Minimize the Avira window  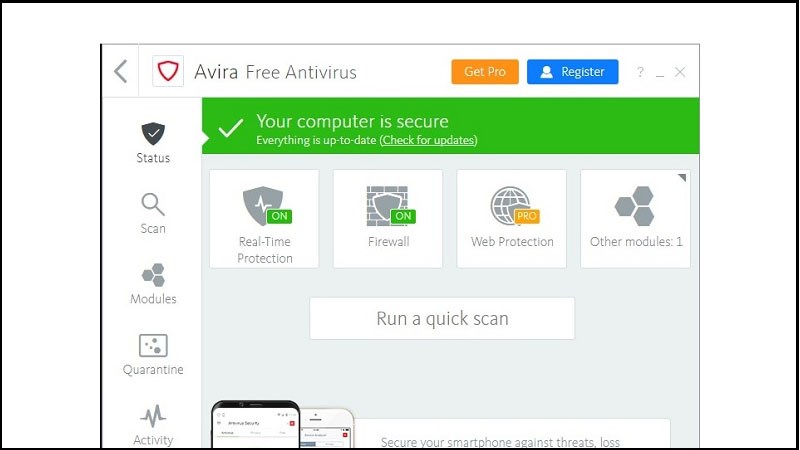coord(660,74)
